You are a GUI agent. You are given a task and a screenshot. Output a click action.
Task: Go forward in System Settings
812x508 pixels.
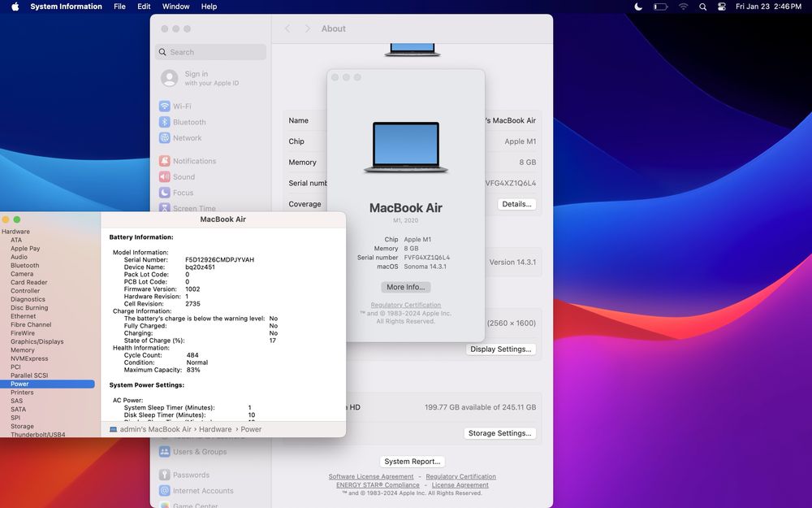click(307, 29)
